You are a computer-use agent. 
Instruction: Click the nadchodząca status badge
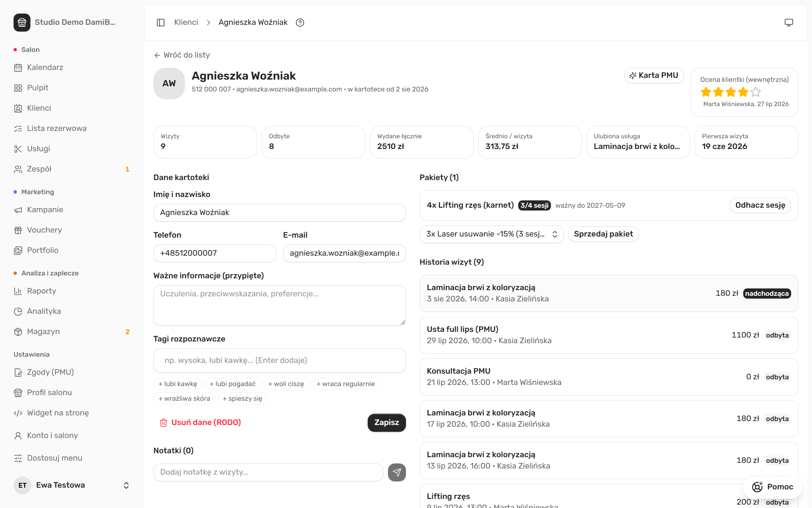pyautogui.click(x=767, y=294)
